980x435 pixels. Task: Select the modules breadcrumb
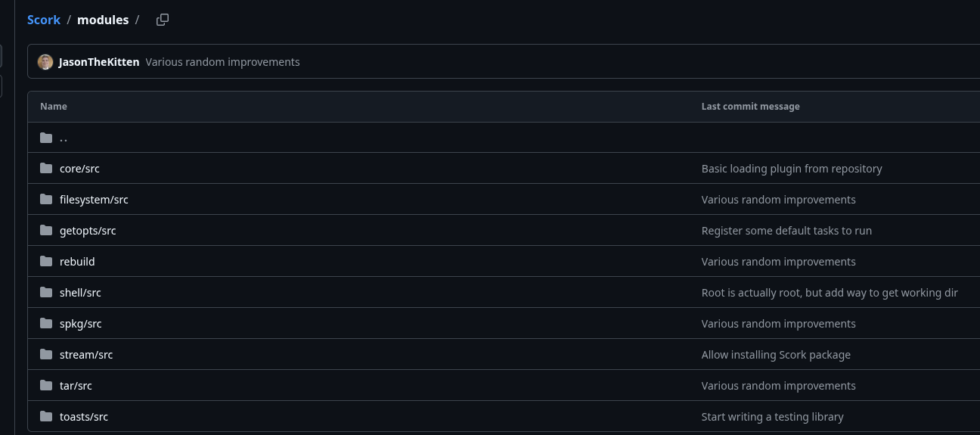[x=103, y=20]
